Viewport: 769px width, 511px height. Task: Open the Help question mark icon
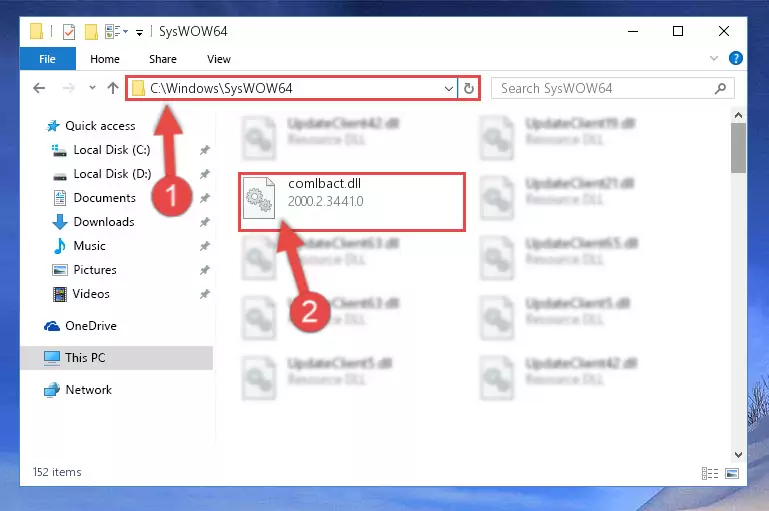click(735, 58)
